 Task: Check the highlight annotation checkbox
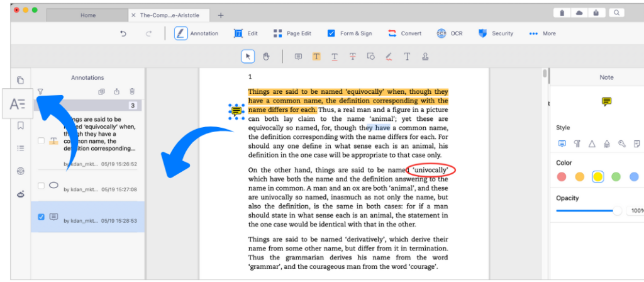pyautogui.click(x=41, y=141)
